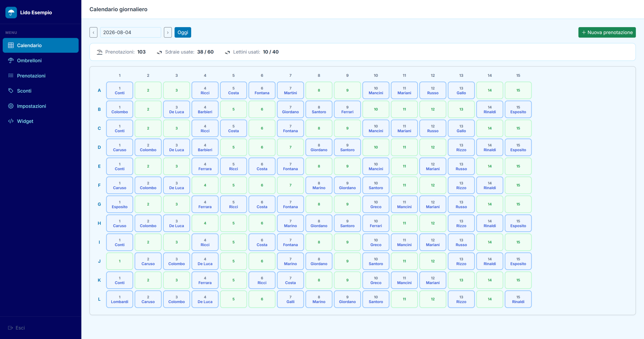The height and width of the screenshot is (339, 644).
Task: Click the Prenotazioni list icon
Action: 11,75
